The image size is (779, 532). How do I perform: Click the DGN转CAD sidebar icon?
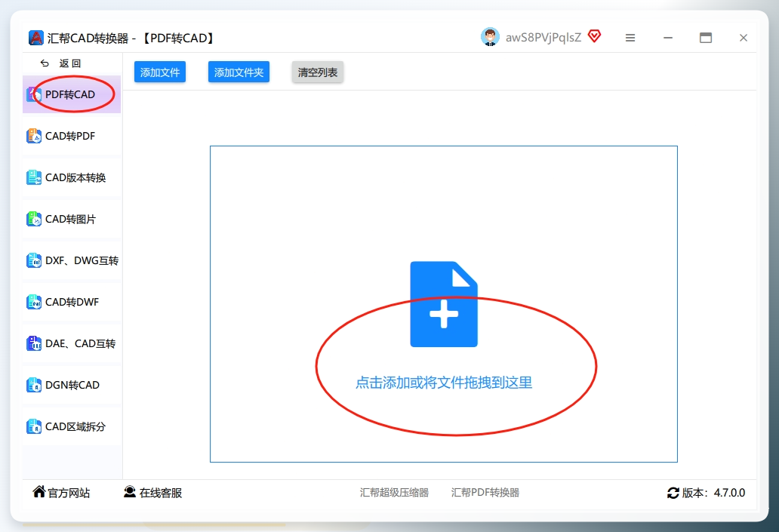click(34, 385)
